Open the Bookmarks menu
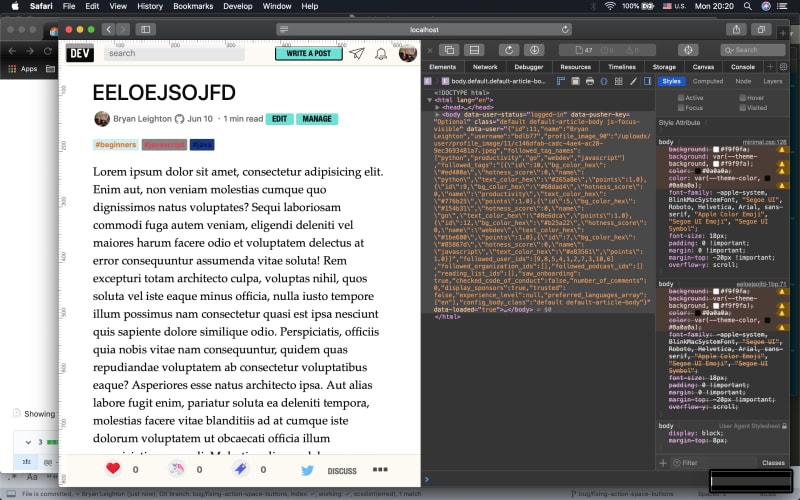Image resolution: width=800 pixels, height=500 pixels. pos(193,6)
